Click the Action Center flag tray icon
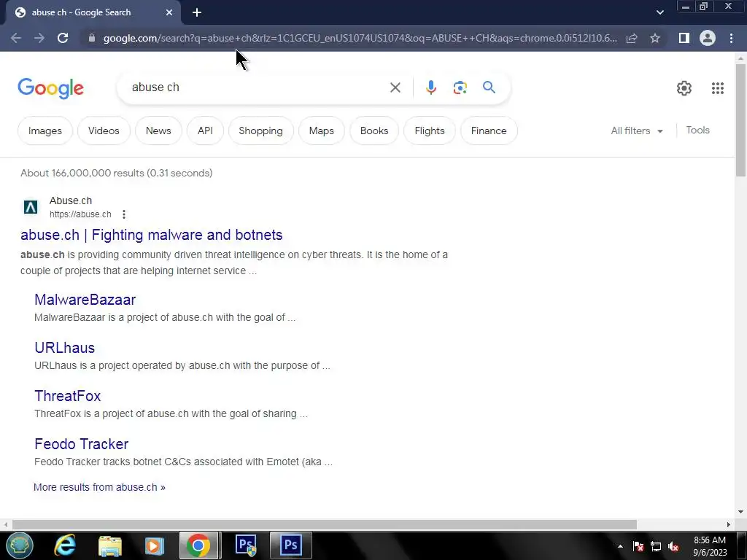Screen dimensions: 747x560 pos(638,546)
